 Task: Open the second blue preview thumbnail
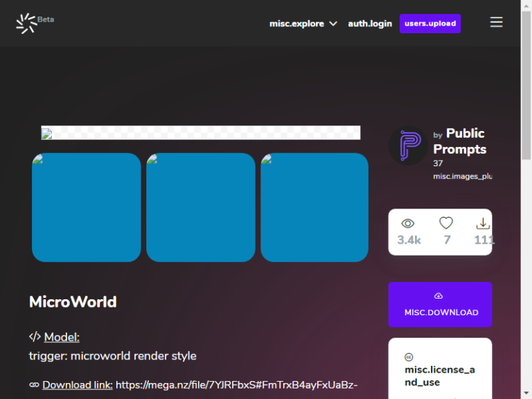pos(200,207)
